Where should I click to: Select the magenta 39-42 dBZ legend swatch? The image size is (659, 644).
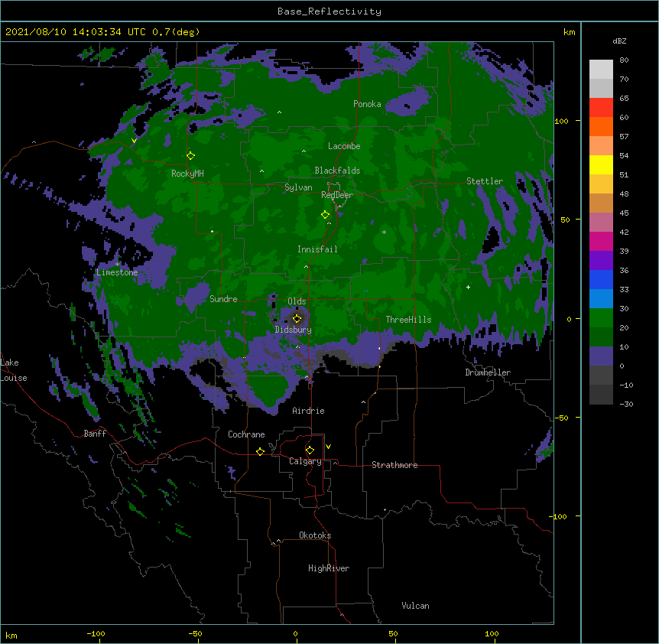(x=601, y=241)
